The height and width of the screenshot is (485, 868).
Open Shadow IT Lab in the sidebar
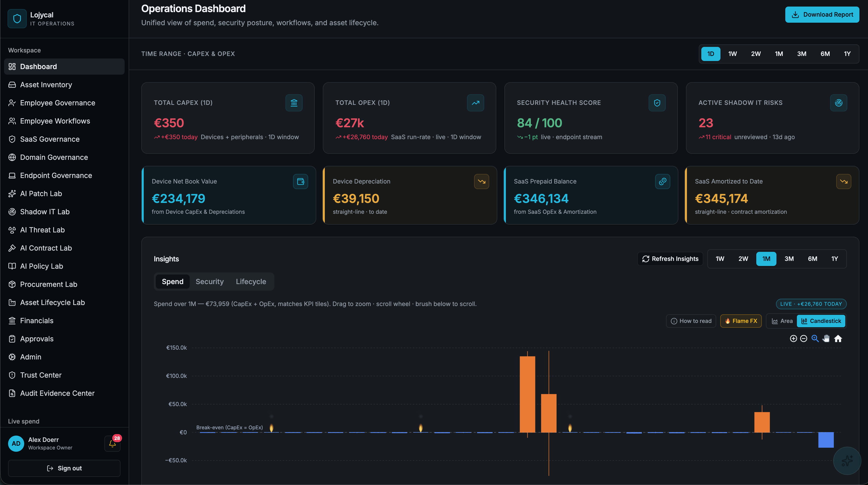coord(64,212)
